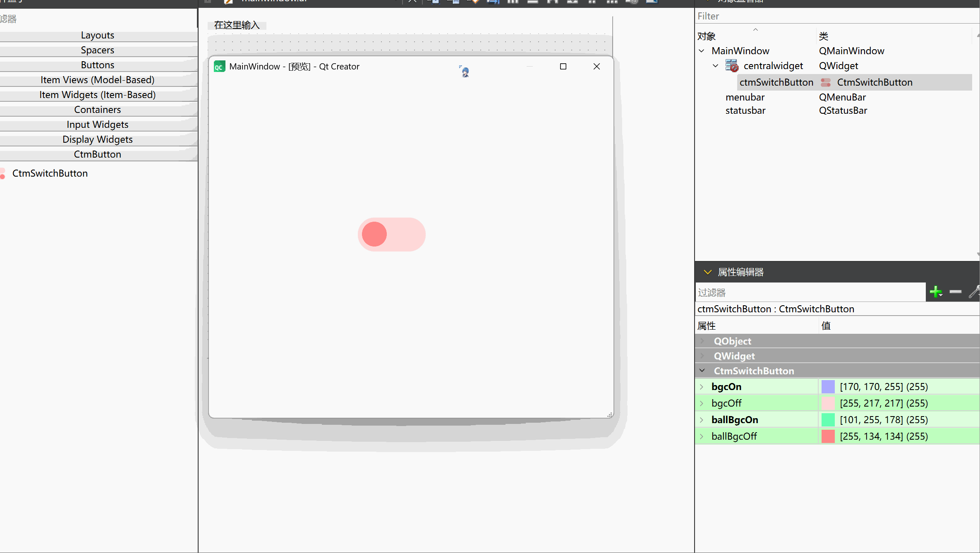Click the minus remove-property icon
The height and width of the screenshot is (553, 980).
point(955,292)
